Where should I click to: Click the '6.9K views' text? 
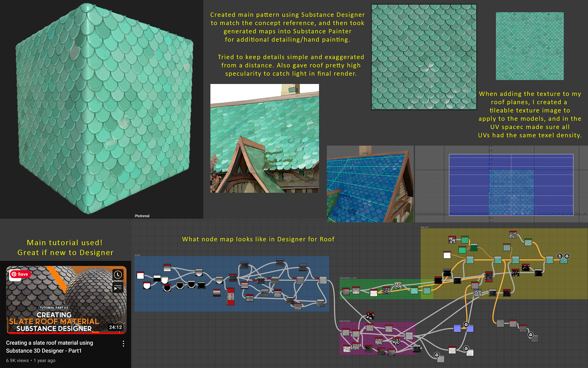(x=17, y=361)
